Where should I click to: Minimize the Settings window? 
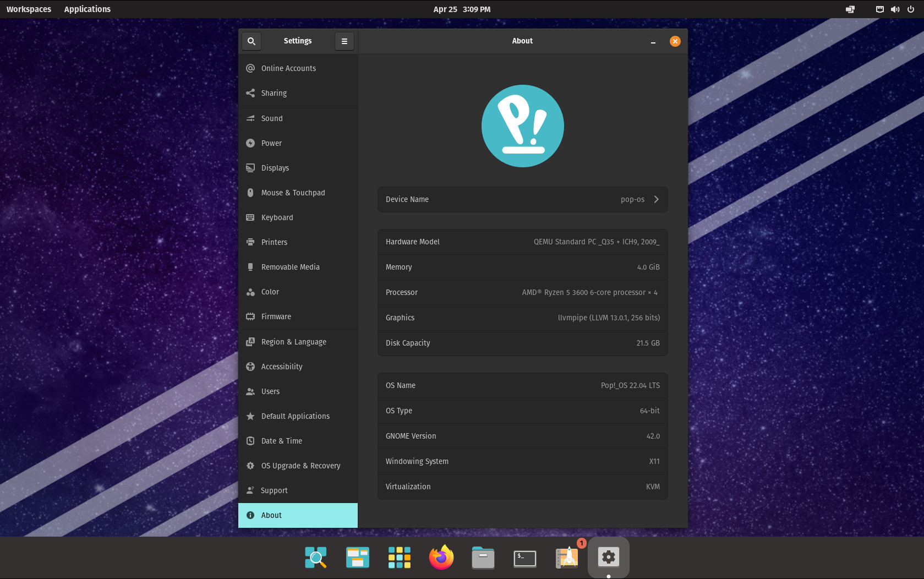pos(653,41)
